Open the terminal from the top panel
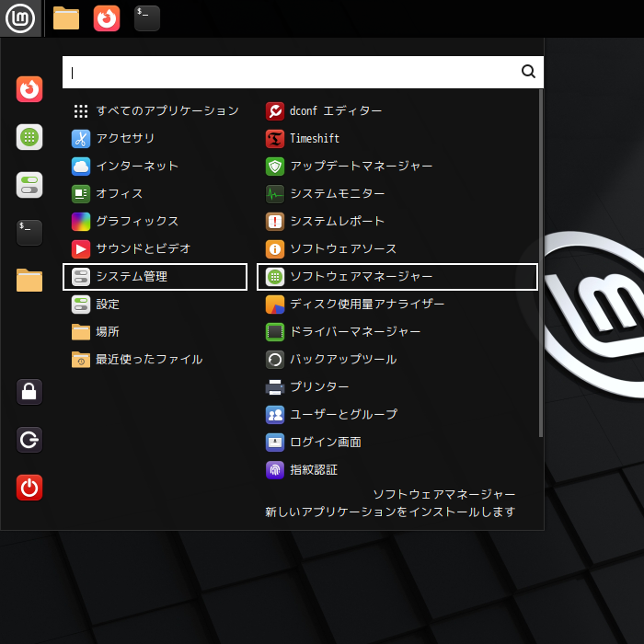Image resolution: width=644 pixels, height=644 pixels. tap(147, 18)
